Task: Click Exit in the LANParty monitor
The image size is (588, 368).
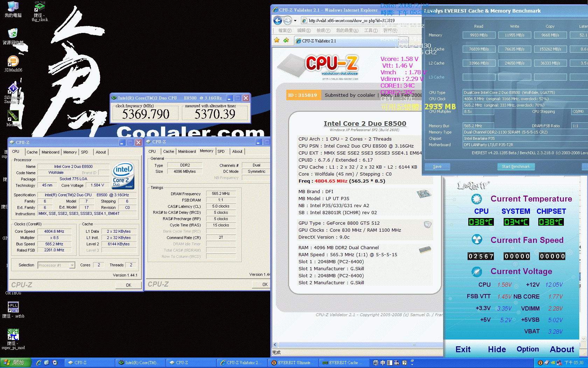Action: pyautogui.click(x=463, y=349)
